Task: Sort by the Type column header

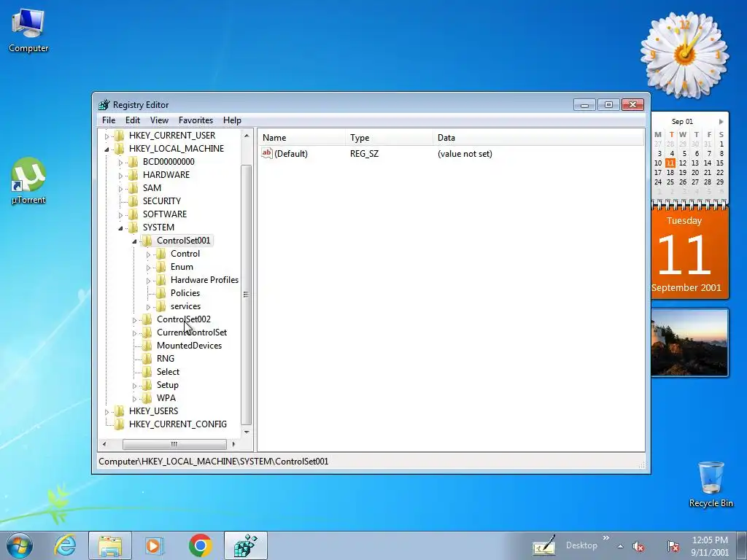Action: coord(389,138)
